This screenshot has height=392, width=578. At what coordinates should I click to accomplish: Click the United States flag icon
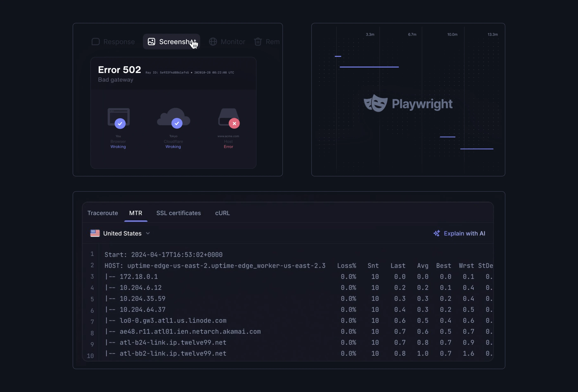[95, 233]
